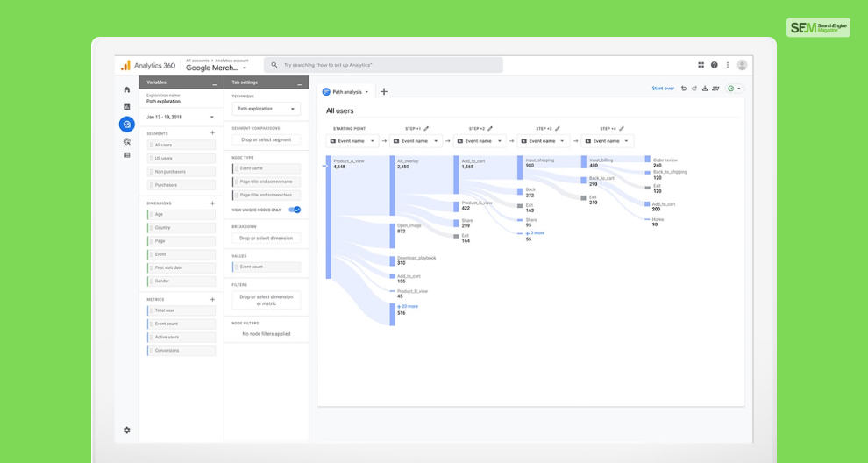
Task: Click the Input_shipping node
Action: point(520,167)
